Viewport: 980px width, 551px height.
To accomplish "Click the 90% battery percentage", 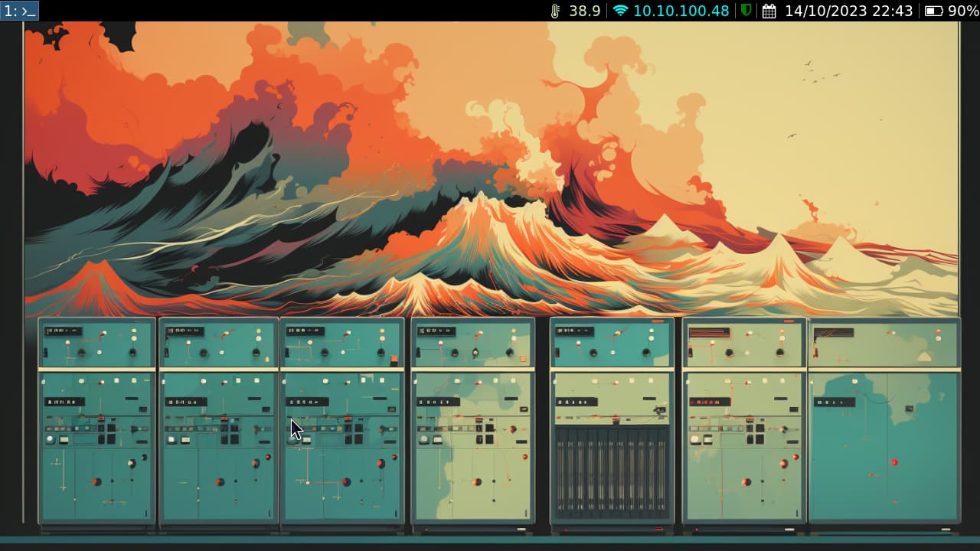I will click(963, 11).
